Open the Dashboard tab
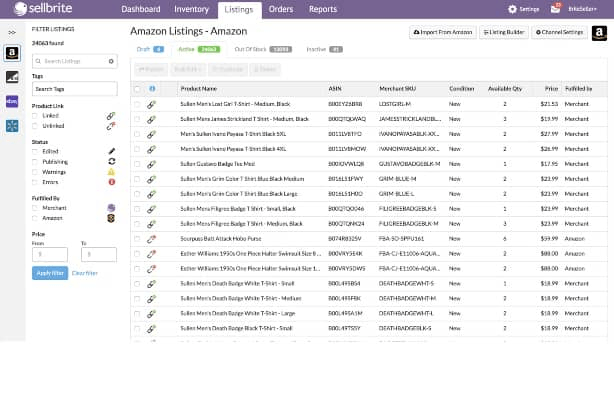Screen dimensions: 614x400 pos(141,9)
